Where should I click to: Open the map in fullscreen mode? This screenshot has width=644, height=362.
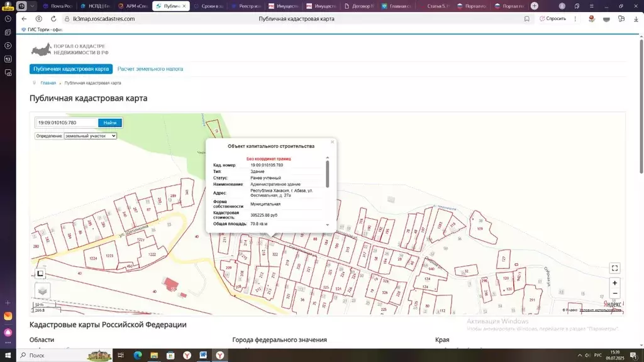(x=614, y=268)
